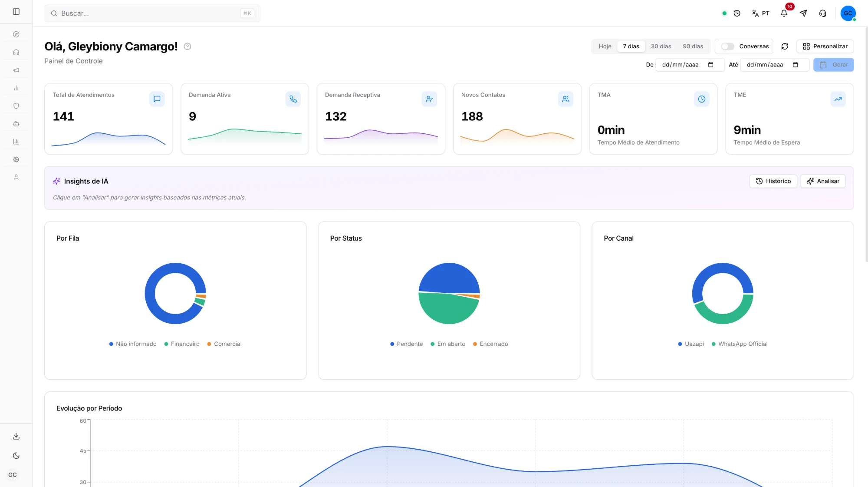Image resolution: width=868 pixels, height=487 pixels.
Task: Click the Gerar button
Action: (833, 65)
